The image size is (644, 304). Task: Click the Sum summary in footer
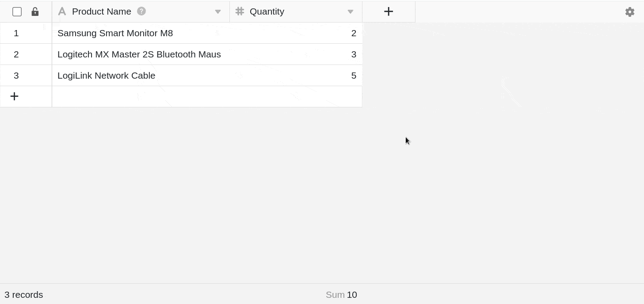coord(341,295)
